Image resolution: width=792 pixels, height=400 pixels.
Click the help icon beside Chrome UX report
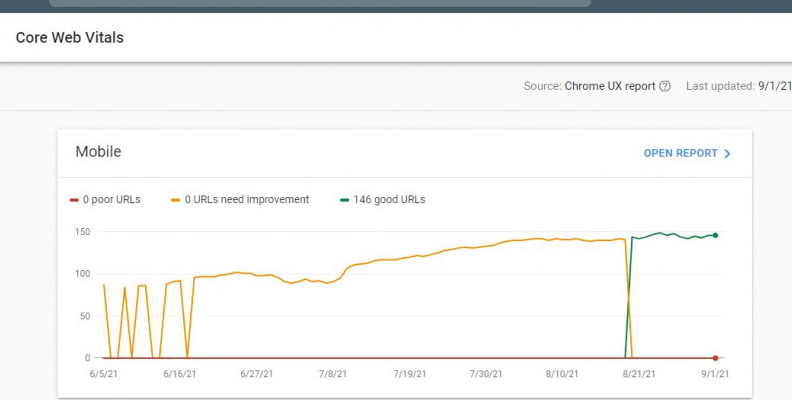tap(665, 87)
